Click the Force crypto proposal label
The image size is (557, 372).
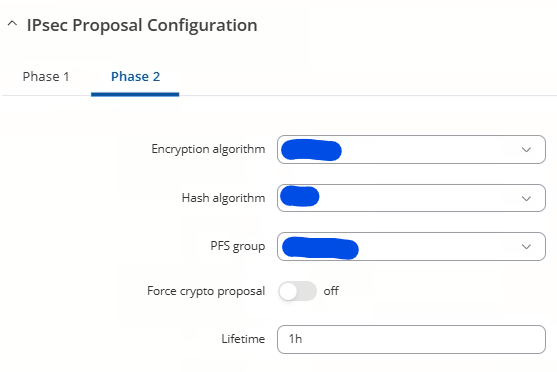coord(206,291)
